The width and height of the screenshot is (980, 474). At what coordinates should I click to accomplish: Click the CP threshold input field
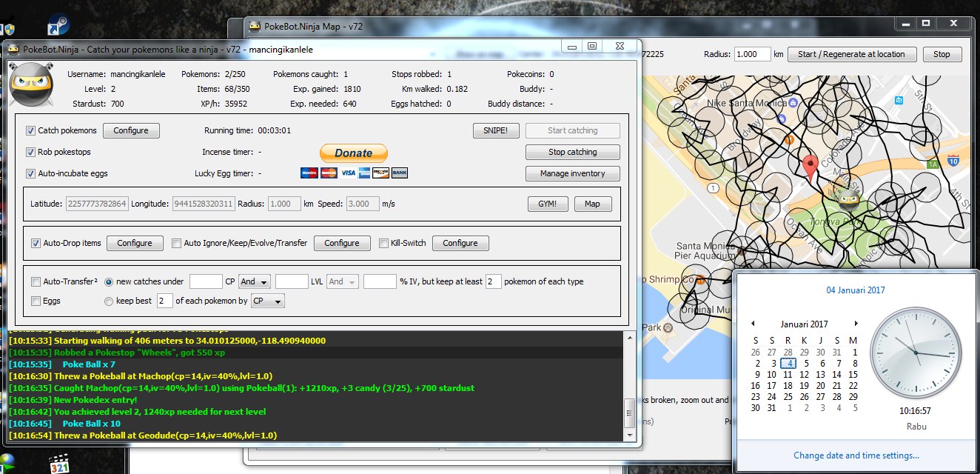pos(207,281)
